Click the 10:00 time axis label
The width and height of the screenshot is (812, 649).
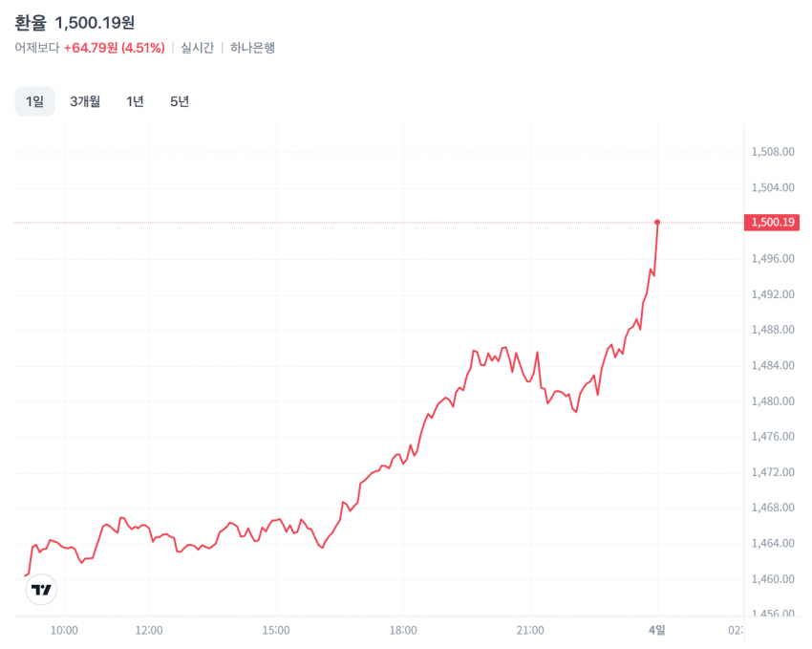point(64,631)
